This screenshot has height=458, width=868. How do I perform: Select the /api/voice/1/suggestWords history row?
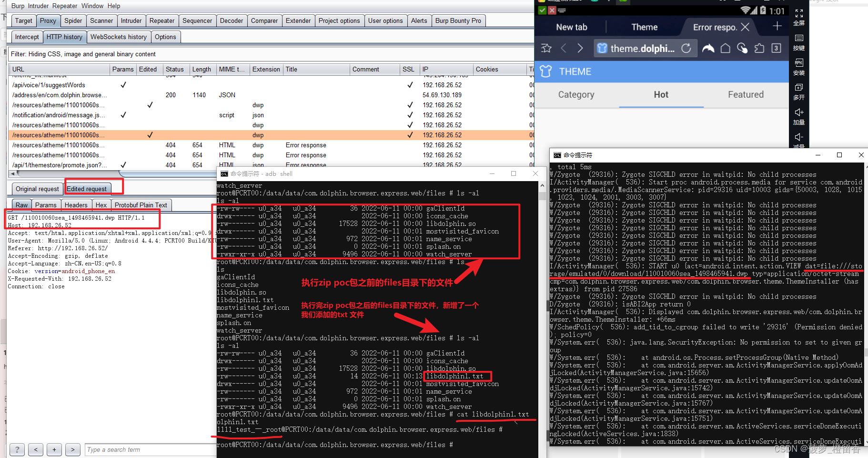click(x=271, y=85)
